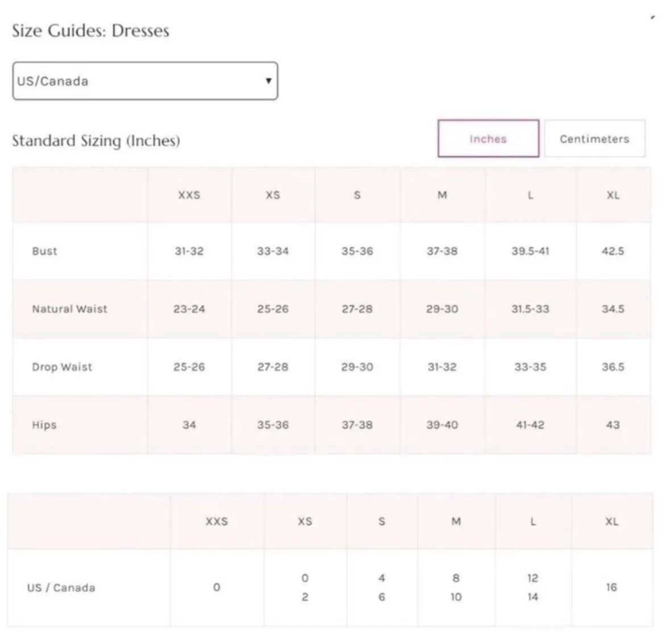Select the Hips row label

44,425
